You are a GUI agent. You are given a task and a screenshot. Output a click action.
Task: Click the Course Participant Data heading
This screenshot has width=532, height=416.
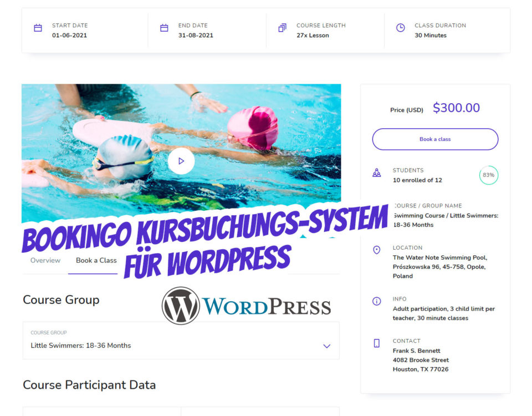(89, 385)
